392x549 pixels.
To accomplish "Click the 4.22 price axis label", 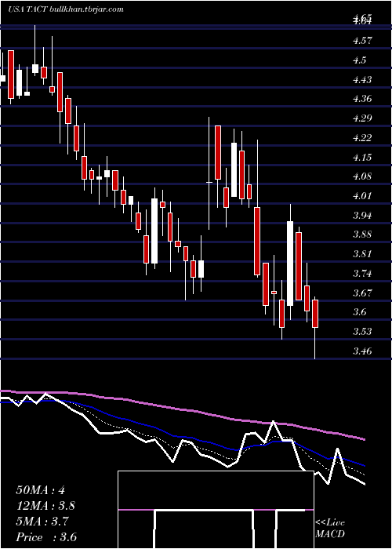I will [362, 138].
